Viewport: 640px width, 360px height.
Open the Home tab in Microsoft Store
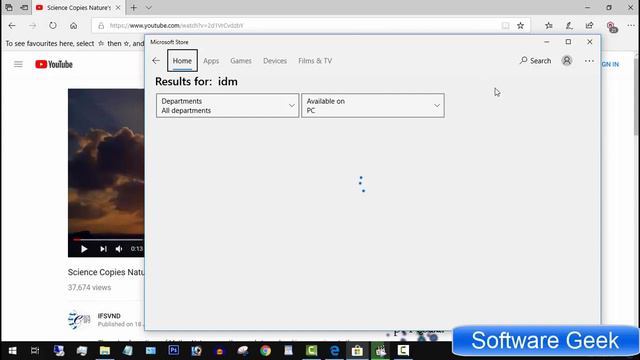(182, 61)
